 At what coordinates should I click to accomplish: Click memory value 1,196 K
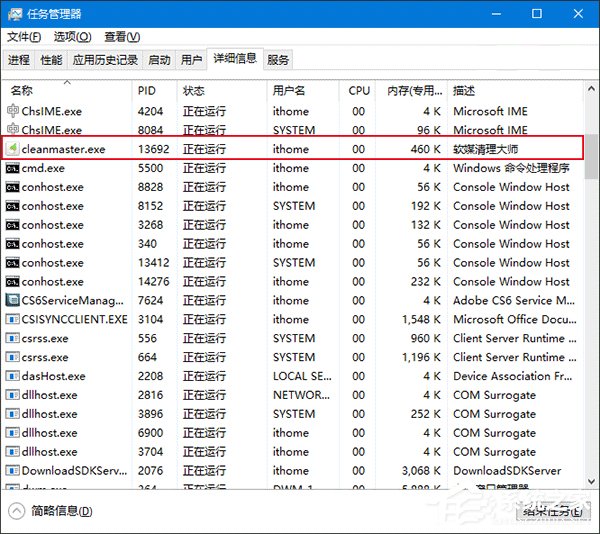[421, 357]
